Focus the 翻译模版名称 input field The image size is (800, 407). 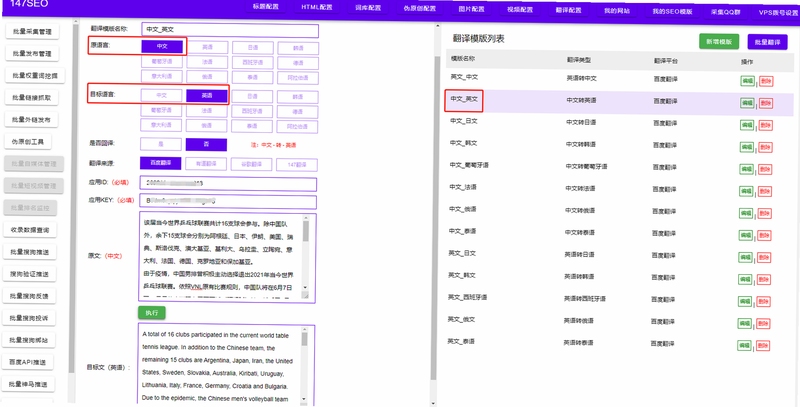point(230,31)
